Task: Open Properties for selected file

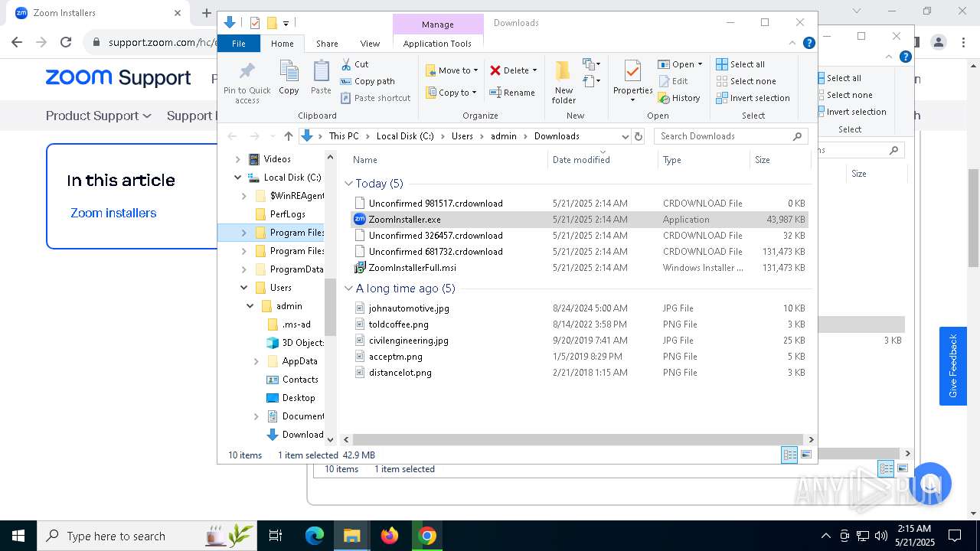Action: coord(632,82)
